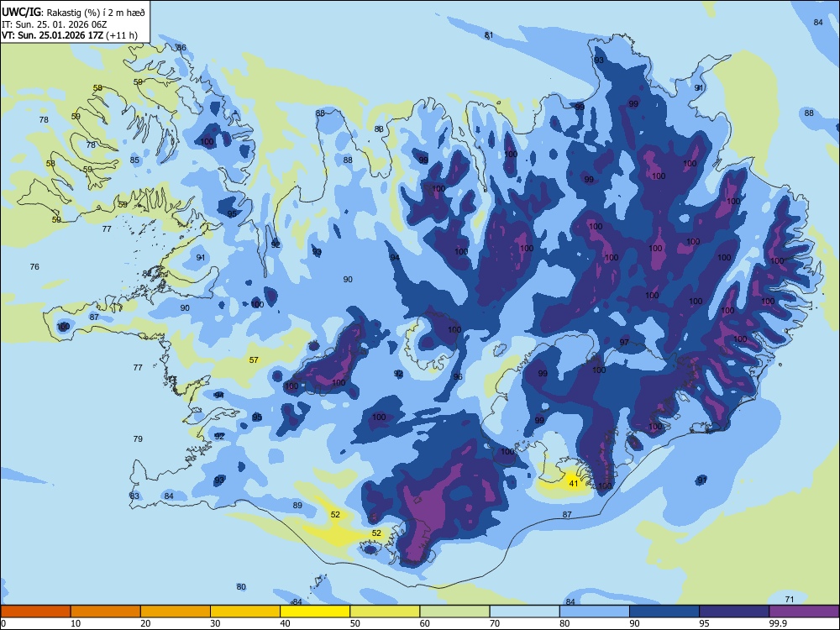
Task: Click the humidity value 57 on the map
Action: click(254, 360)
